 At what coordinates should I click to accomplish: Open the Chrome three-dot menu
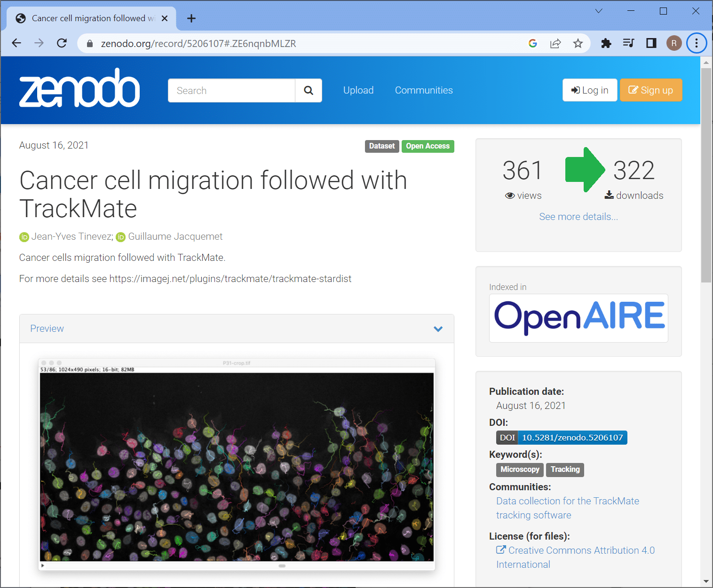697,44
